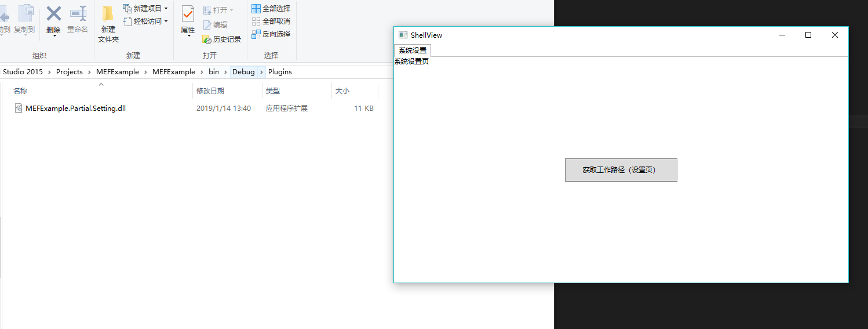Image resolution: width=868 pixels, height=329 pixels.
Task: Click Projects in the address breadcrumb
Action: [70, 72]
